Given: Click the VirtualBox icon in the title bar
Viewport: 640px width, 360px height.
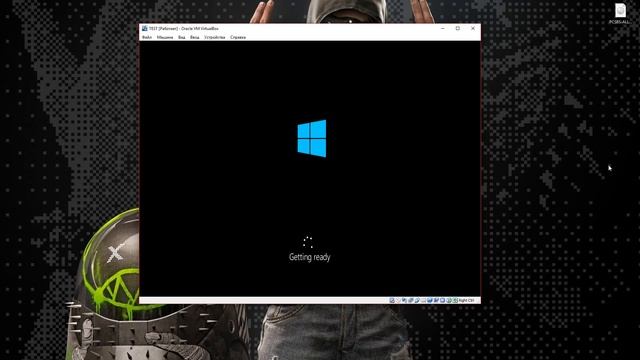Looking at the screenshot, I should point(144,29).
